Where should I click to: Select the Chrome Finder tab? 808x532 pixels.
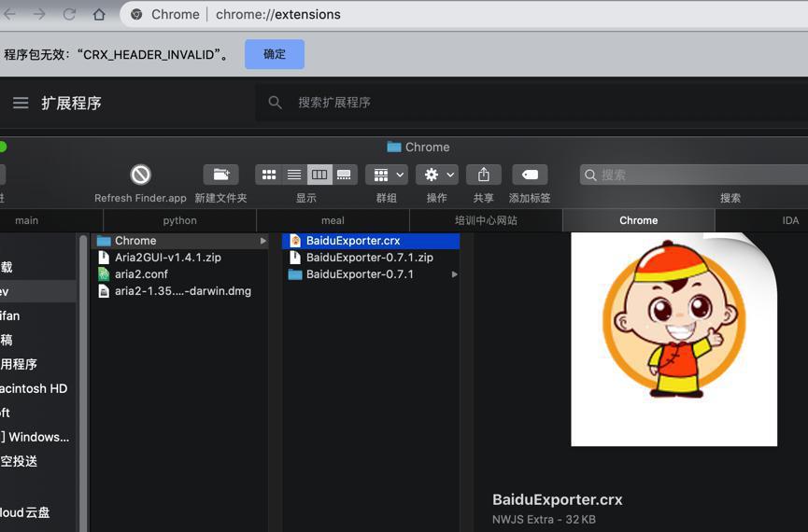(639, 220)
